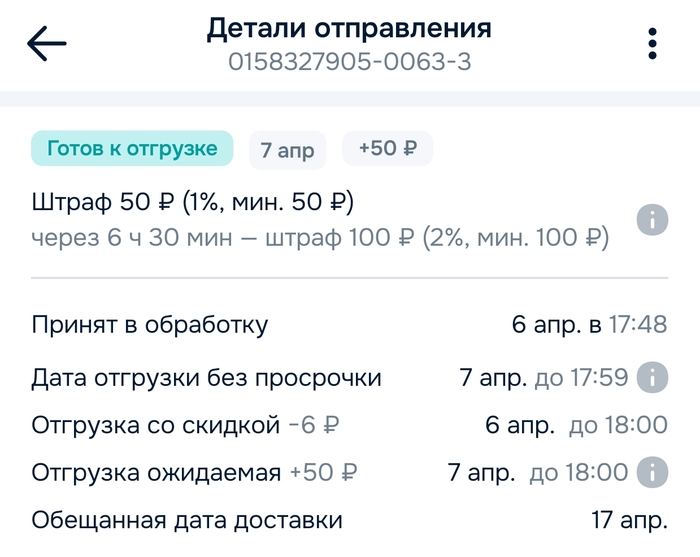Viewport: 700px width, 557px height.
Task: Open info icon for Отгрузка ожидаемая row
Action: (652, 472)
